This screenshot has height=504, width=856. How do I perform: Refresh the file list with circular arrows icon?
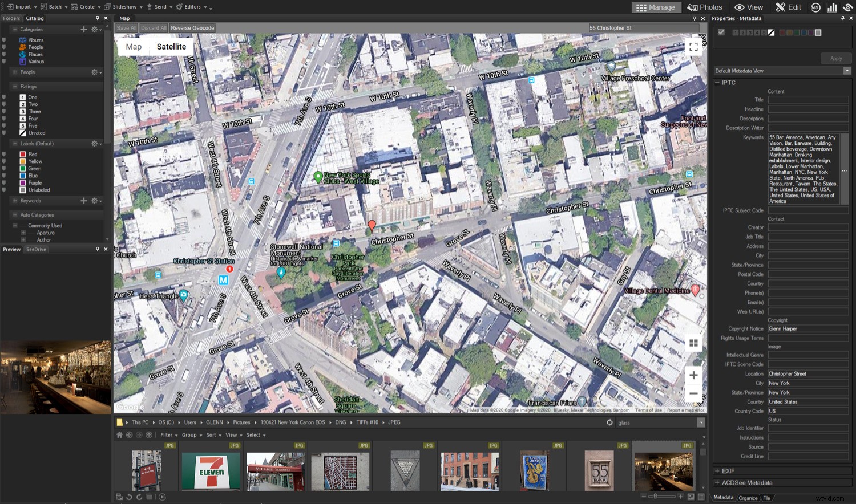click(609, 422)
